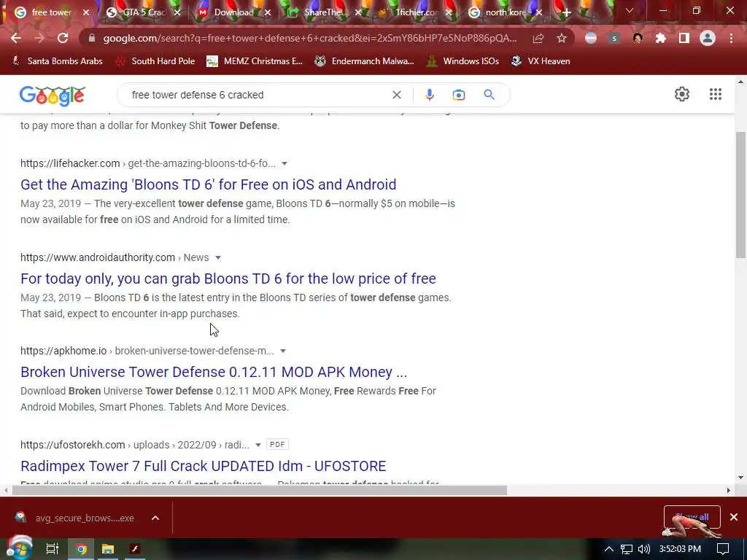
Task: Click the Google holiday logo
Action: tap(53, 96)
